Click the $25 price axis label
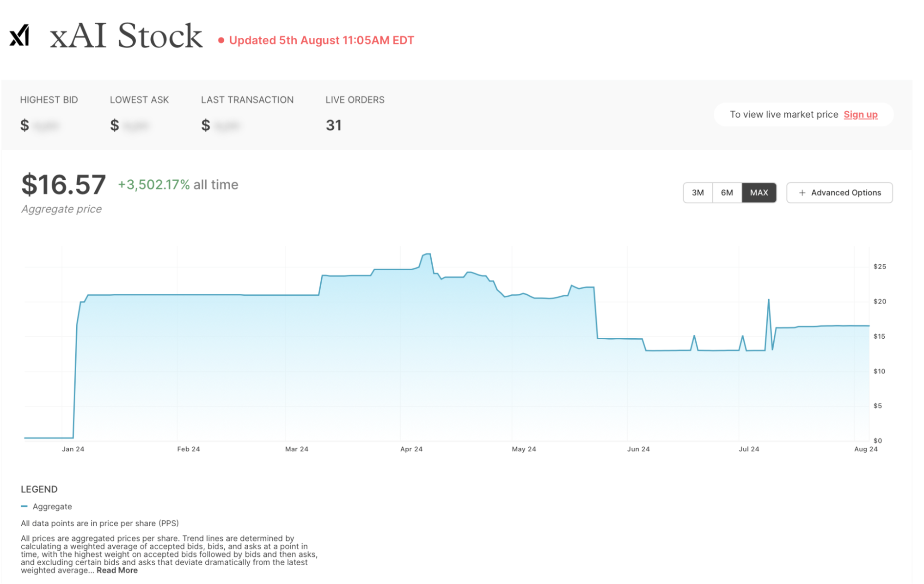The height and width of the screenshot is (584, 924). [880, 267]
